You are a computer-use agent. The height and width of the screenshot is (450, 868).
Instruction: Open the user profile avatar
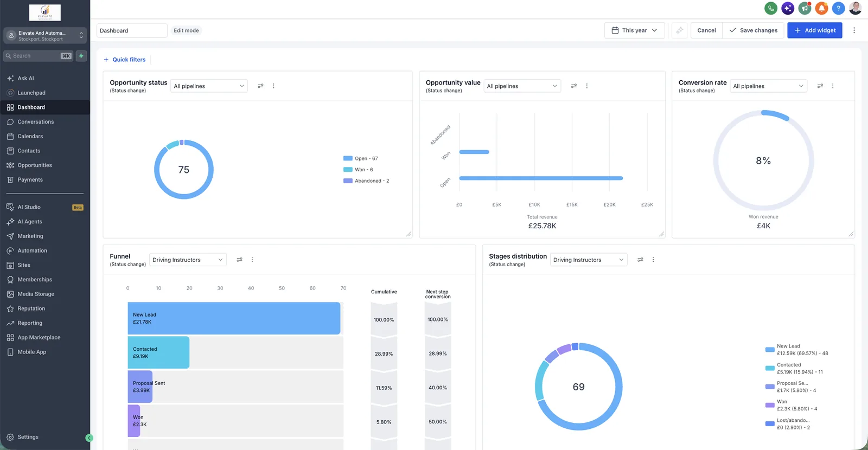[x=856, y=8]
